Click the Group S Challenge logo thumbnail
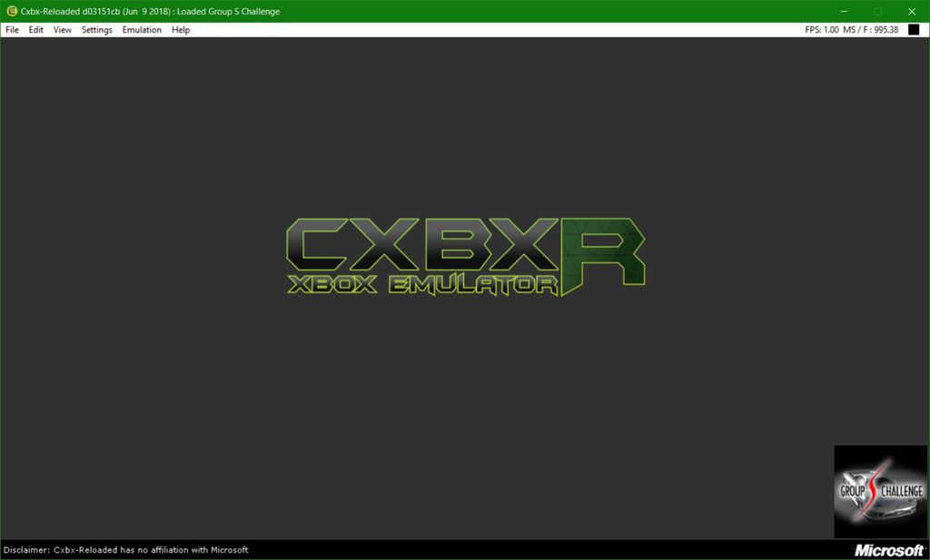Image resolution: width=930 pixels, height=560 pixels. [x=878, y=490]
